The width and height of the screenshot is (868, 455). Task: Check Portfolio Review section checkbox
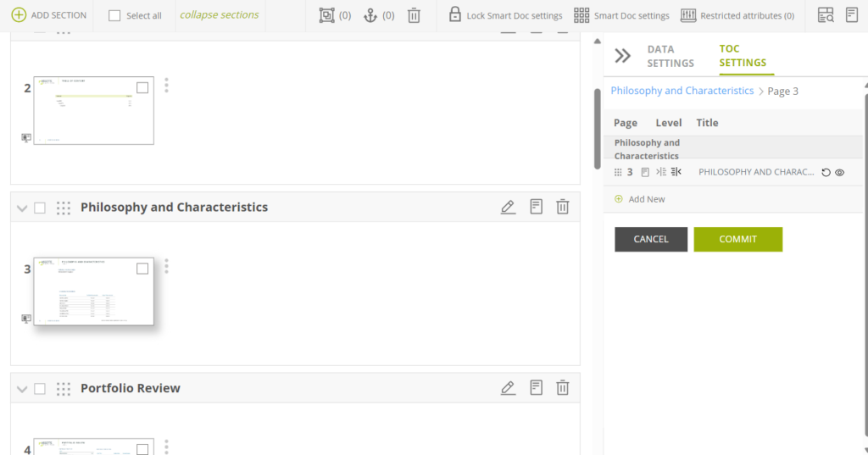point(40,389)
